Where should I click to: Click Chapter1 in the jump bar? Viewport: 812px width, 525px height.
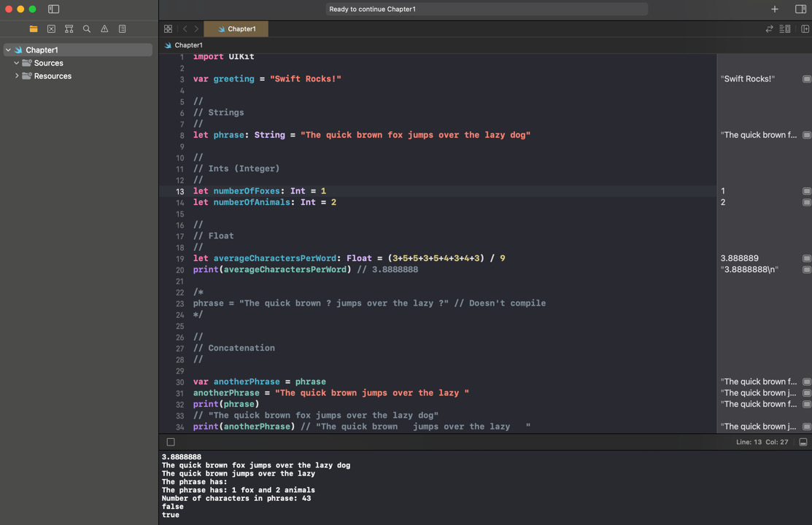tap(188, 45)
